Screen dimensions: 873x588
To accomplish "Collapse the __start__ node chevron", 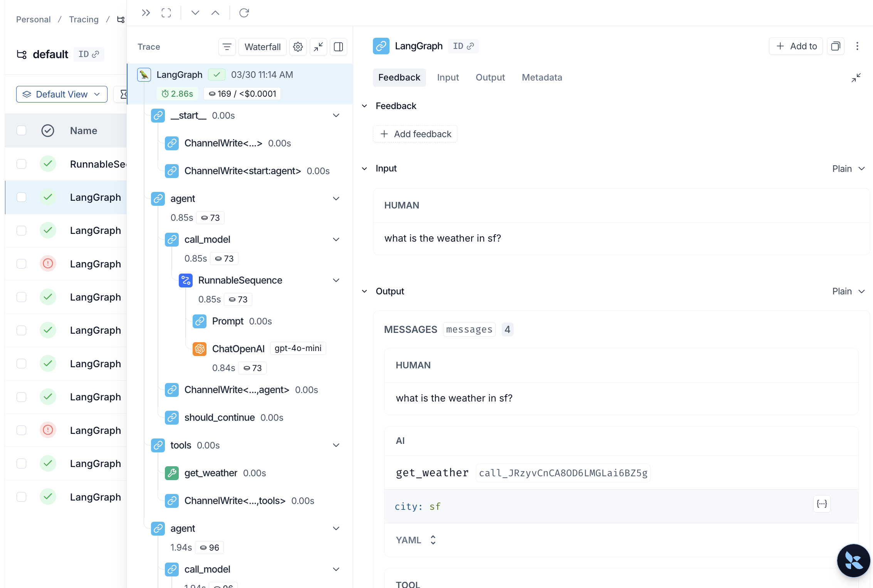I will tap(336, 115).
